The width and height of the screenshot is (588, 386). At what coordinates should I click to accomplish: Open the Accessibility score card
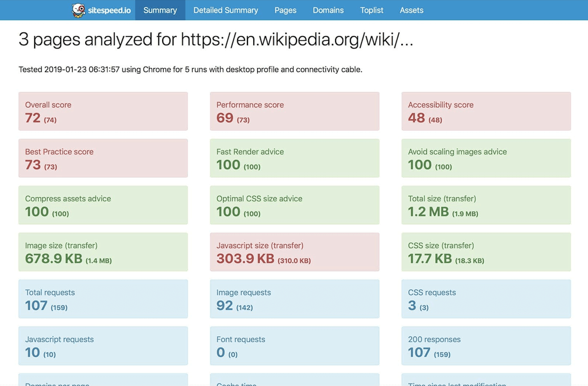(x=486, y=111)
